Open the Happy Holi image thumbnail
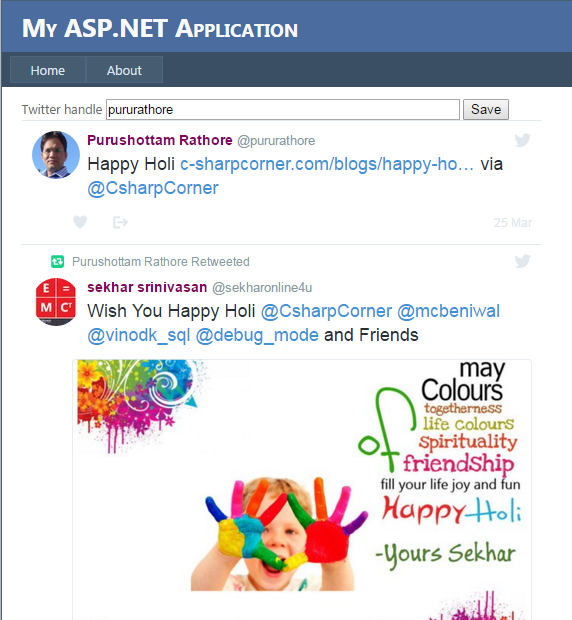The image size is (572, 620). point(302,490)
